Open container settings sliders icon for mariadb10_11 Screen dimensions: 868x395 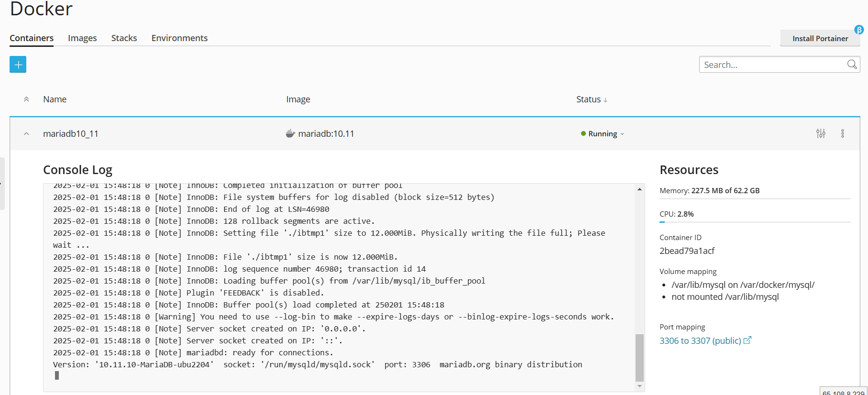pos(821,134)
